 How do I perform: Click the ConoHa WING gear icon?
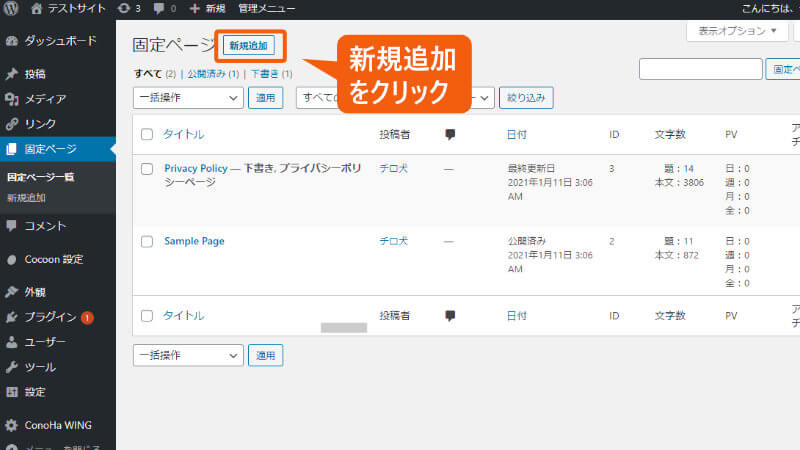12,425
